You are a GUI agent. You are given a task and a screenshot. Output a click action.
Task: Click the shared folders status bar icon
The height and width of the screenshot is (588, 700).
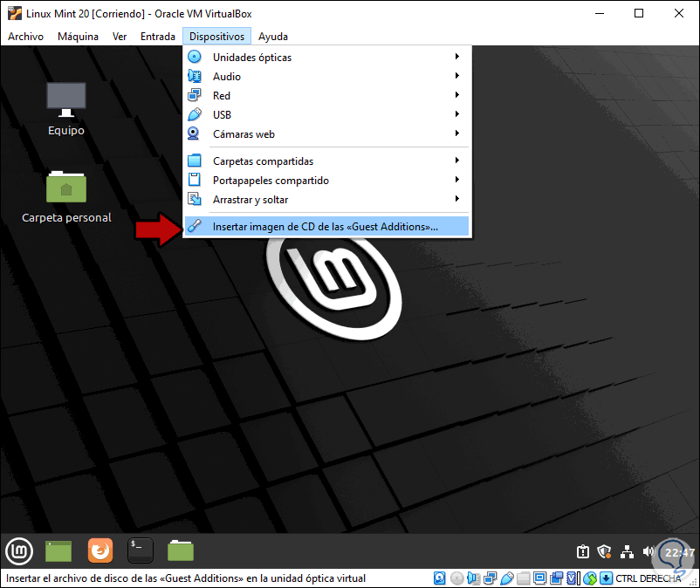(523, 578)
